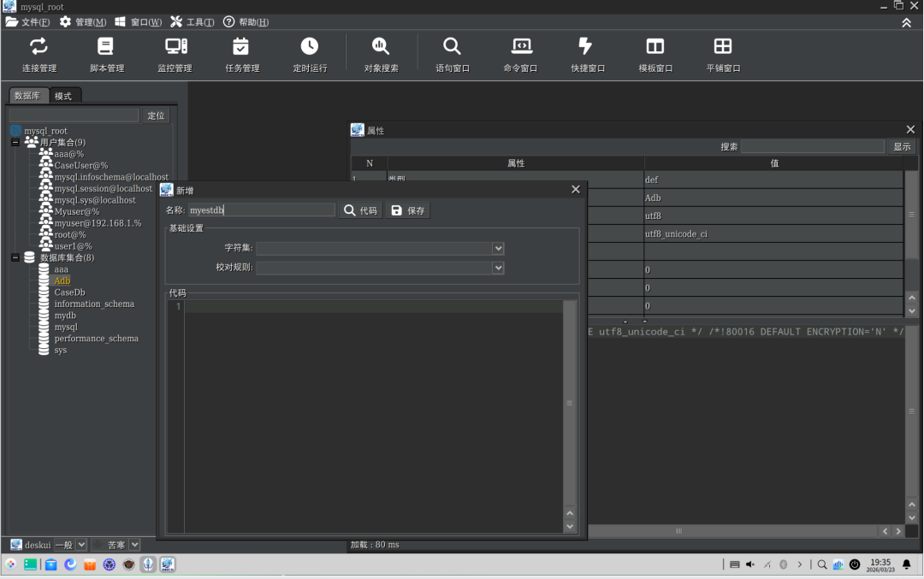Viewport: 924px width, 579px height.
Task: Click the tree filter field beside 定位
Action: pyautogui.click(x=74, y=115)
